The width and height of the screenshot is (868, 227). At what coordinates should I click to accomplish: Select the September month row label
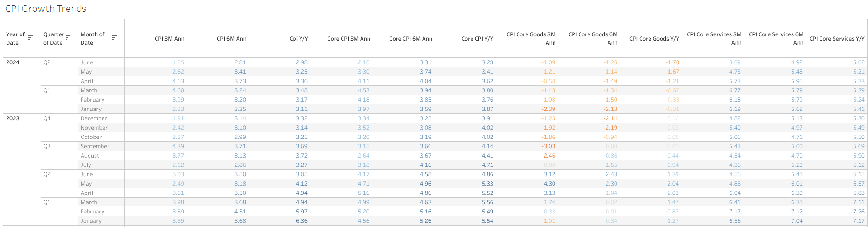pos(95,146)
